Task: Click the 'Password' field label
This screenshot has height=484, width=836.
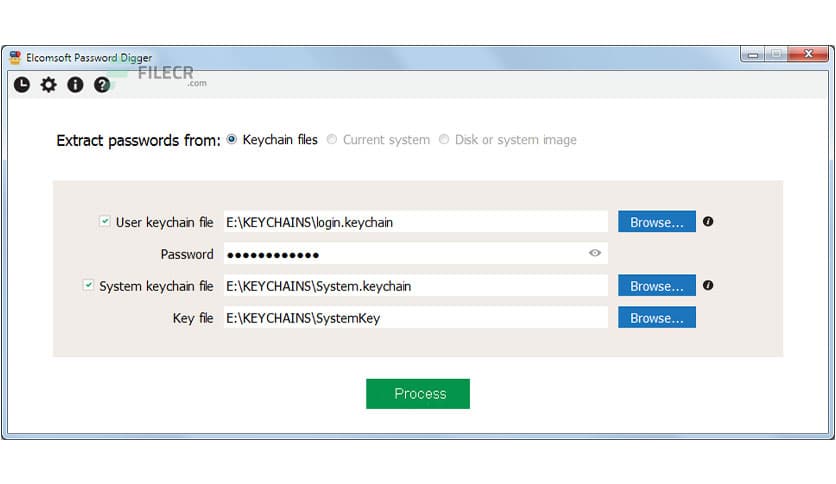Action: 187,254
